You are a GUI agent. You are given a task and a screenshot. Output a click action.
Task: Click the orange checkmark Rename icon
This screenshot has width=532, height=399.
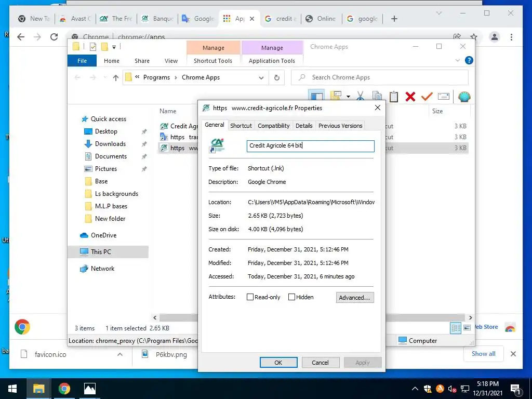(x=427, y=97)
